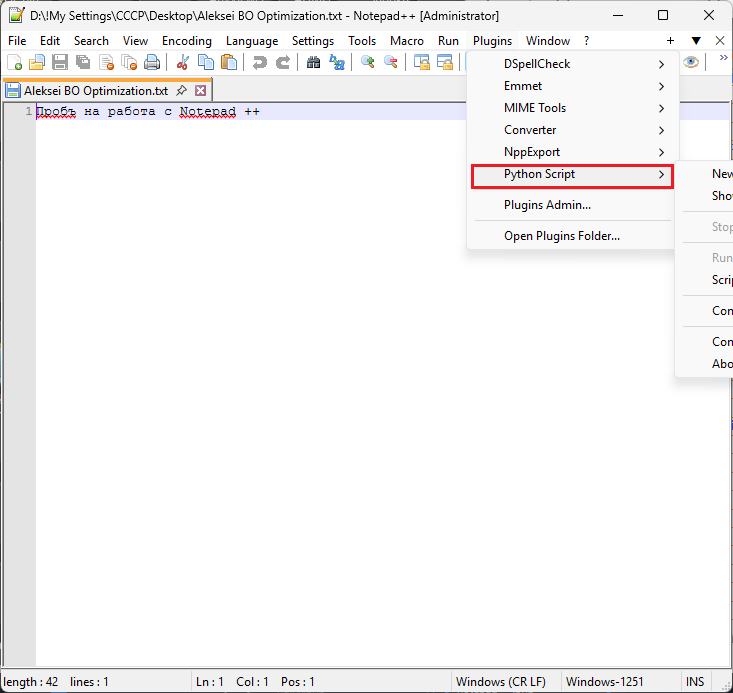Click the Undo arrow icon
Image resolution: width=733 pixels, height=693 pixels.
(x=259, y=62)
